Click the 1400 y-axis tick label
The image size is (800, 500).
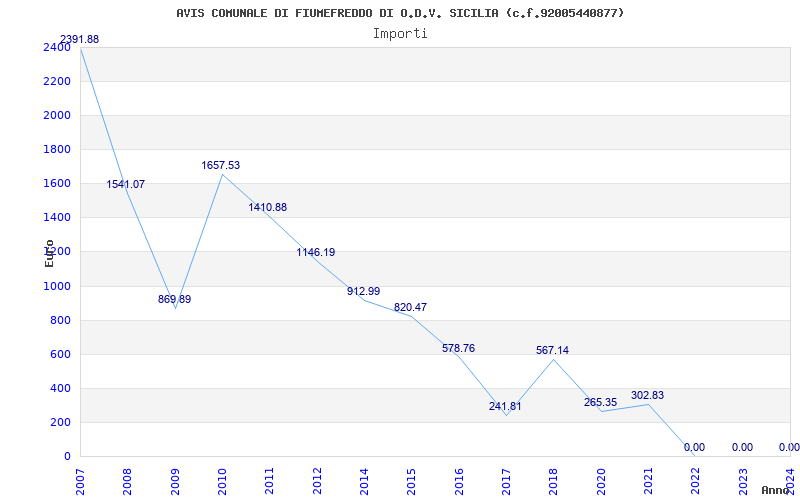pyautogui.click(x=58, y=218)
